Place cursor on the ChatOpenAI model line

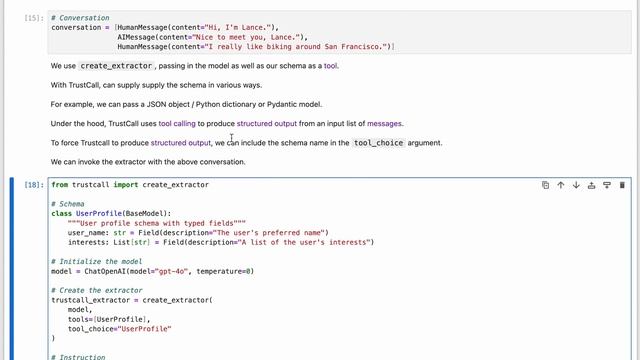pos(152,271)
